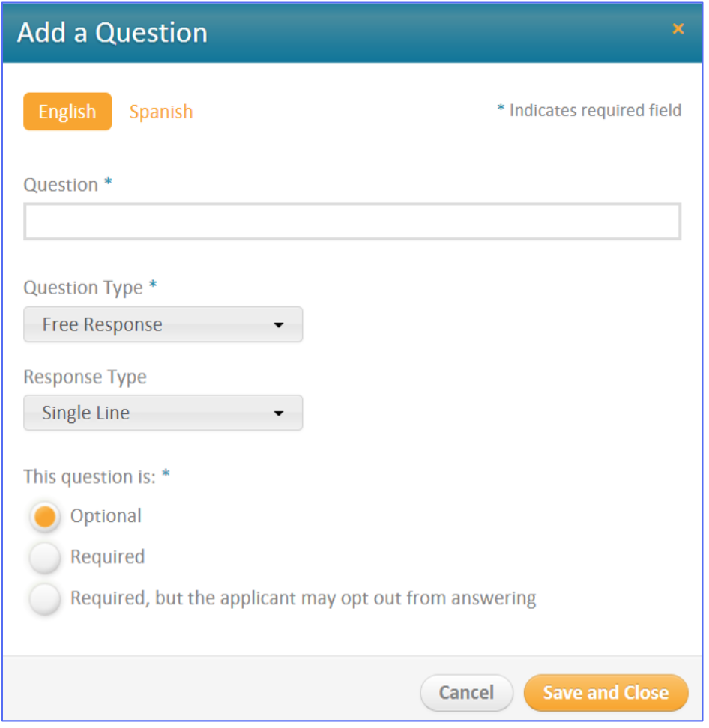Click the "Response Type" label
709x728 pixels.
point(85,377)
